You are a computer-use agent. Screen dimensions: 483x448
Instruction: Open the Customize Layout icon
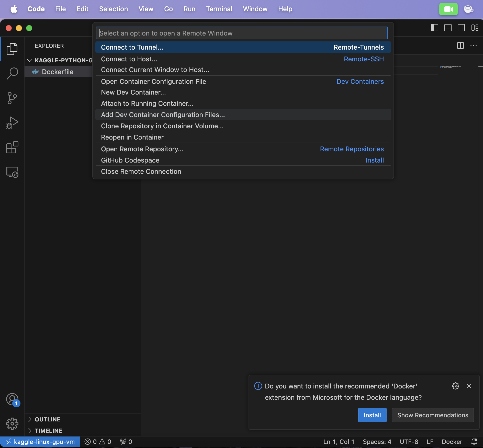coord(475,28)
